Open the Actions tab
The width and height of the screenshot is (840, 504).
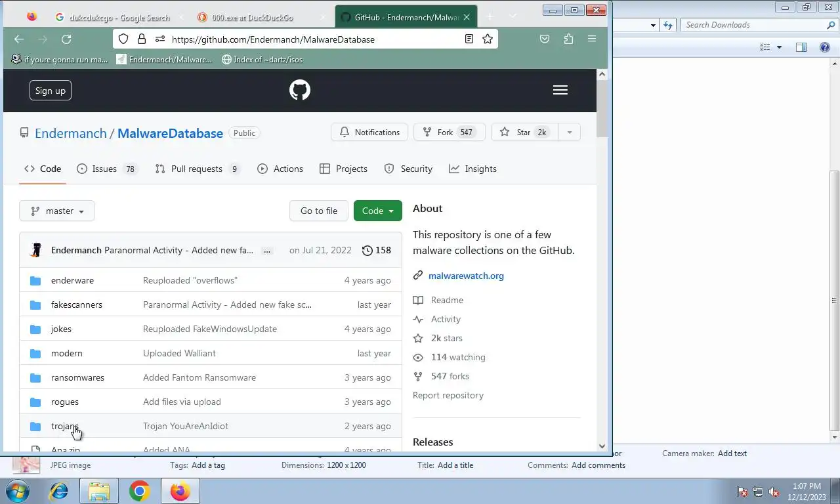(x=280, y=169)
